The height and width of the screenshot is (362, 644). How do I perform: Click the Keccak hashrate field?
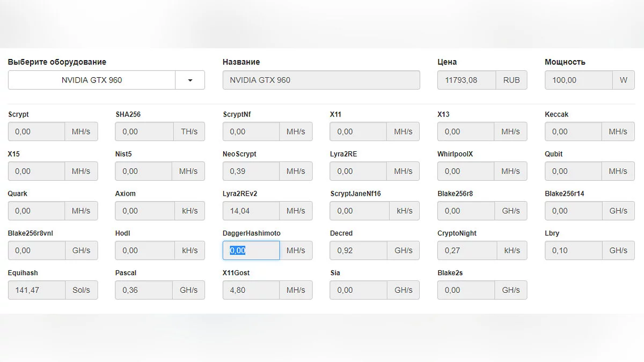tap(573, 131)
